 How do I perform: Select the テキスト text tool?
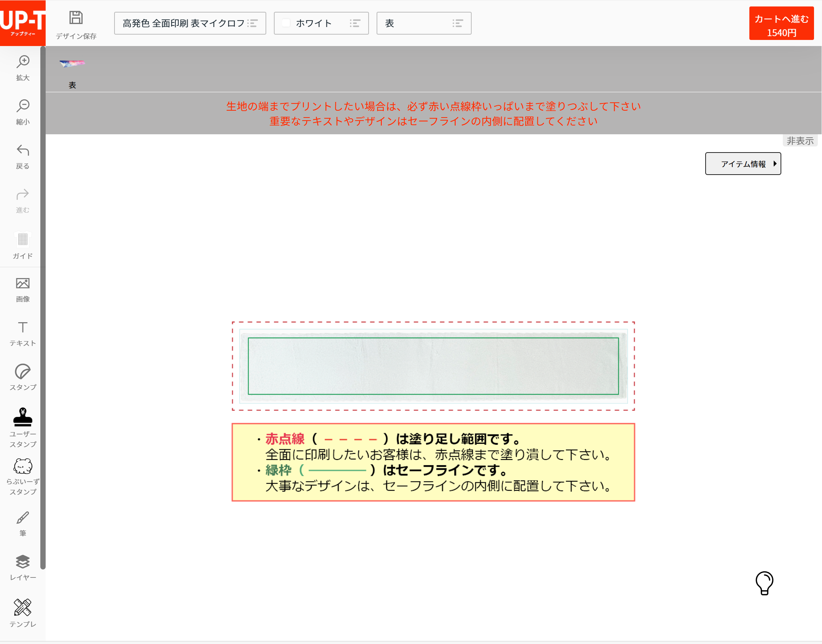click(x=22, y=333)
